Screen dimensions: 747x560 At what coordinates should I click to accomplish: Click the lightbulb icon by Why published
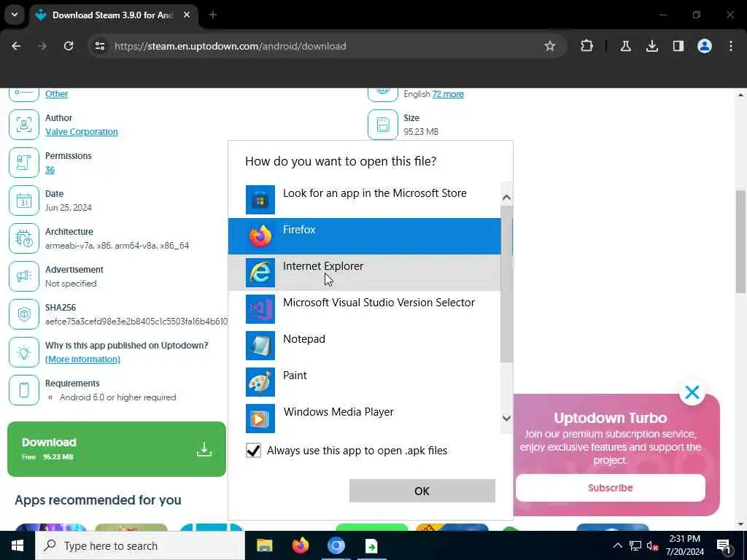click(x=24, y=352)
